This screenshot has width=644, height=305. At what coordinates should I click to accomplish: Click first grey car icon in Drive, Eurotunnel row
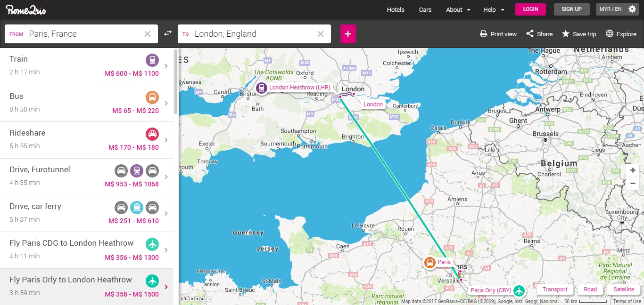coord(121,170)
